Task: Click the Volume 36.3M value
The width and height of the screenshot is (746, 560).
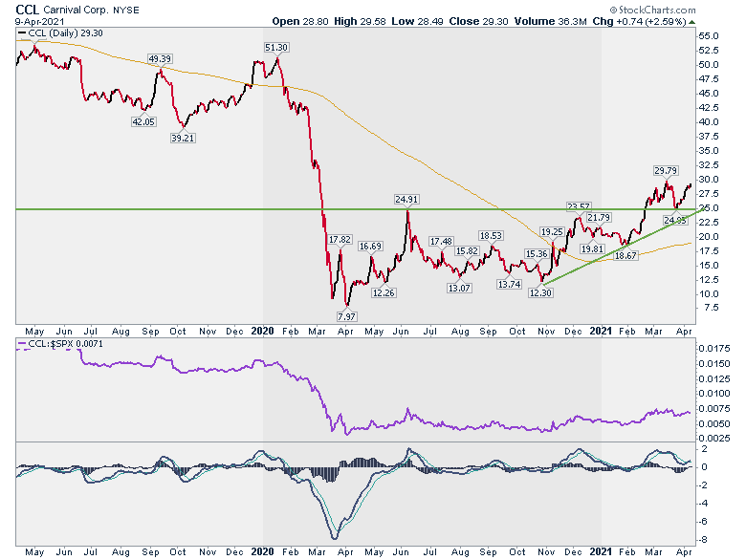Action: pyautogui.click(x=551, y=21)
